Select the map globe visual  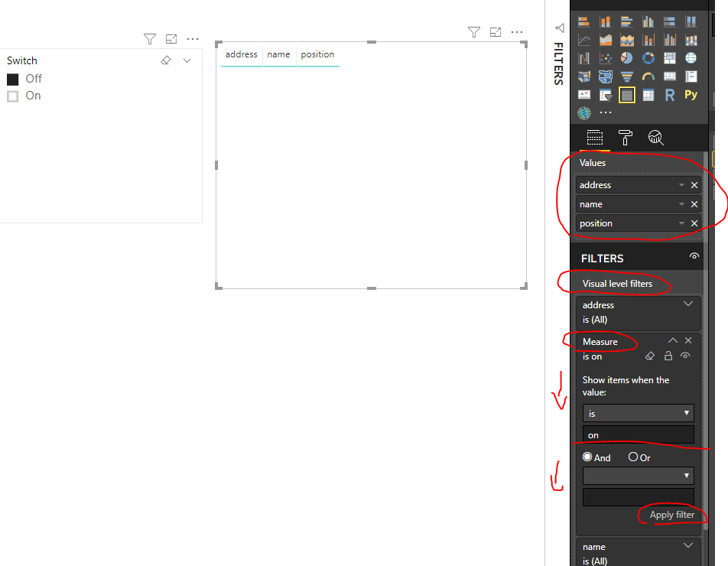[691, 58]
